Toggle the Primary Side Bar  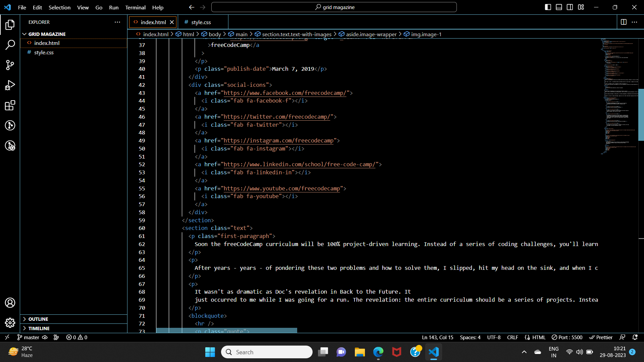pyautogui.click(x=548, y=7)
